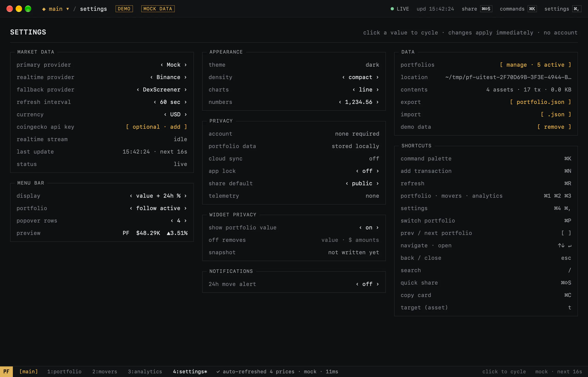
Task: Cycle the Mock primary provider value
Action: click(173, 65)
